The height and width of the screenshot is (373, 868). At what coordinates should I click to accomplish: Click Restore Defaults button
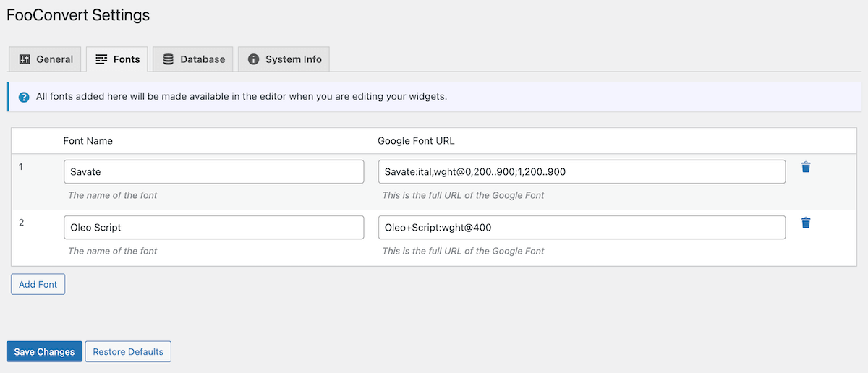pyautogui.click(x=128, y=352)
